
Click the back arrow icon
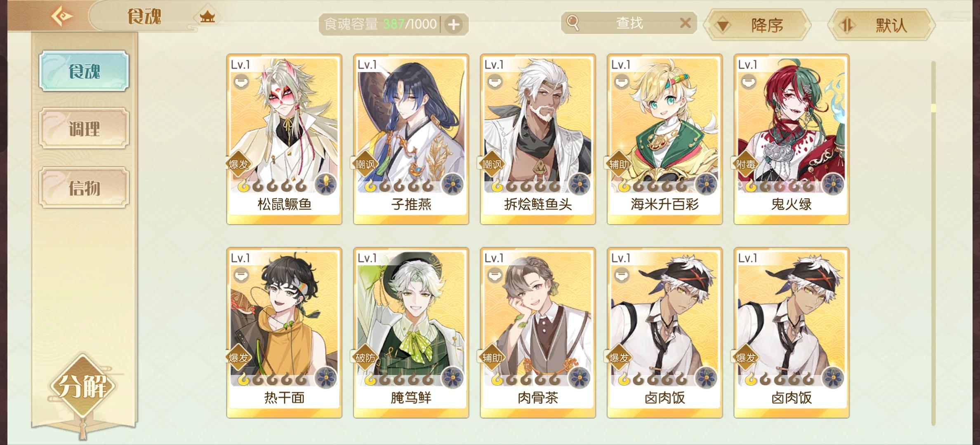[x=62, y=17]
